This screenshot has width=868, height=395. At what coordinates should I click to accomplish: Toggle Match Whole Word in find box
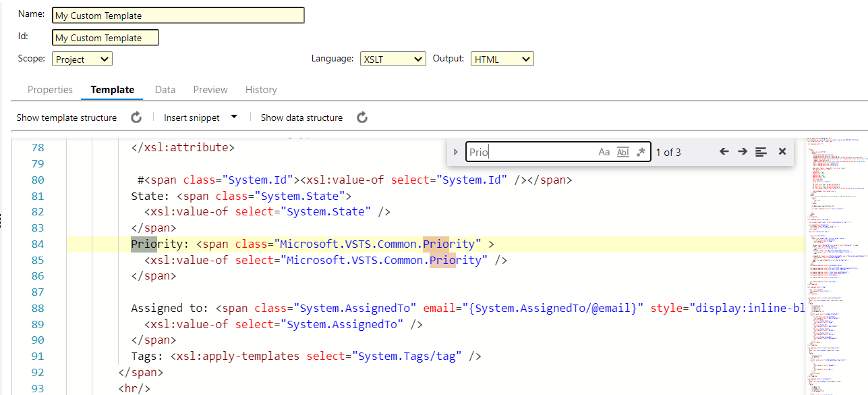tap(623, 152)
